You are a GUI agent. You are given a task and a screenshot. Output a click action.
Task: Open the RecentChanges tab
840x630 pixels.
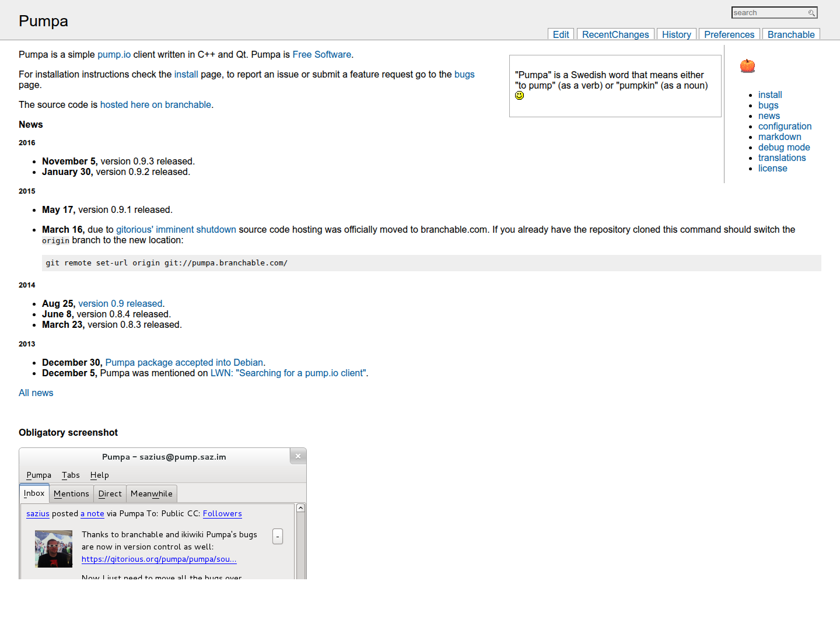pos(615,34)
